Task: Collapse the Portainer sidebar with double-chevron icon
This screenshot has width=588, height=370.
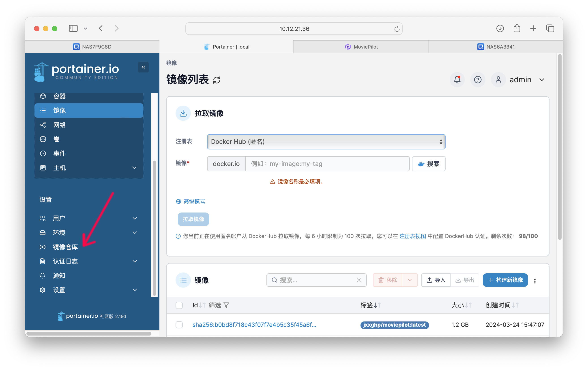Action: [143, 67]
